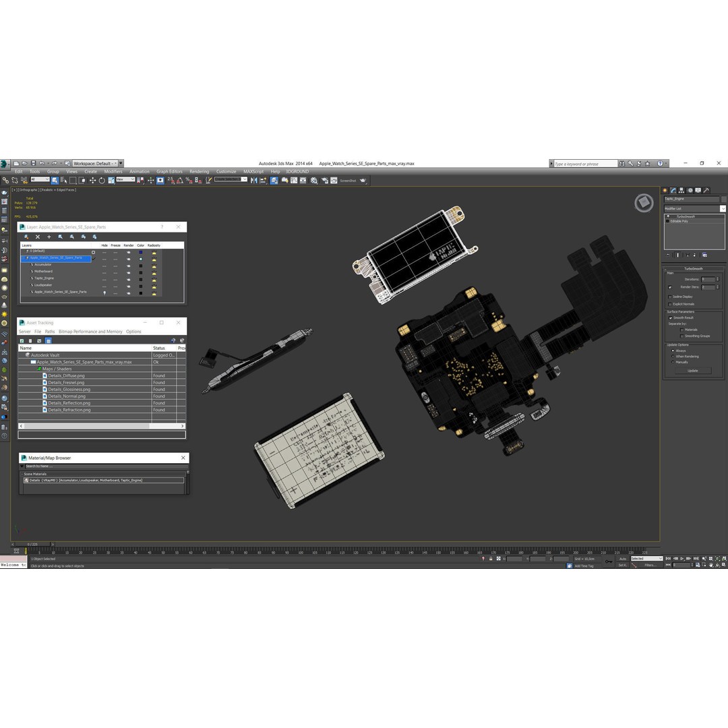The height and width of the screenshot is (728, 728).
Task: Click object color swatch next to Taptic_Engine name
Action: click(724, 199)
